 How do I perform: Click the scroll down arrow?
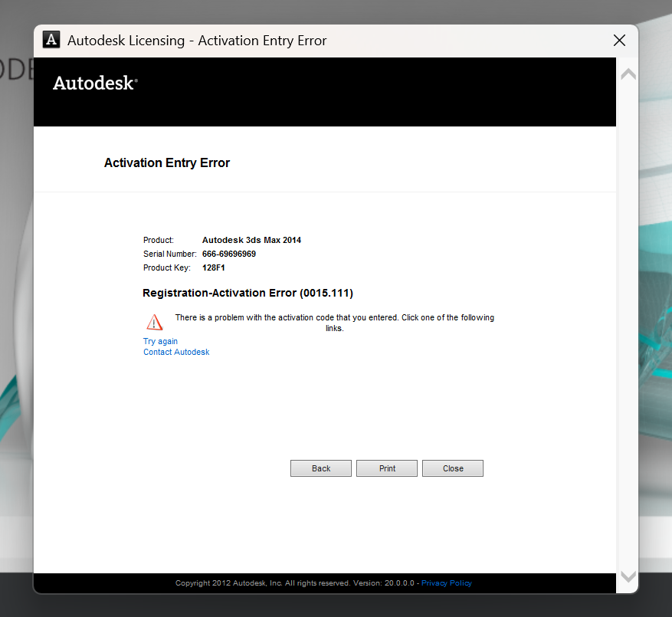(628, 576)
